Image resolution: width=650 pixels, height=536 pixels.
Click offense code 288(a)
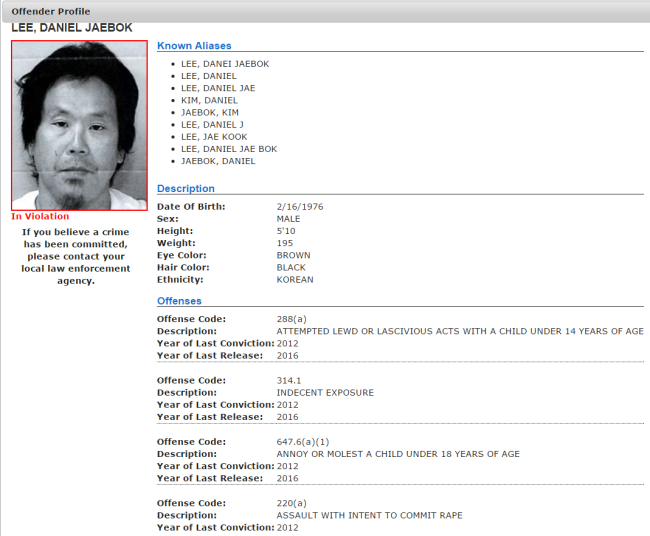pos(291,319)
